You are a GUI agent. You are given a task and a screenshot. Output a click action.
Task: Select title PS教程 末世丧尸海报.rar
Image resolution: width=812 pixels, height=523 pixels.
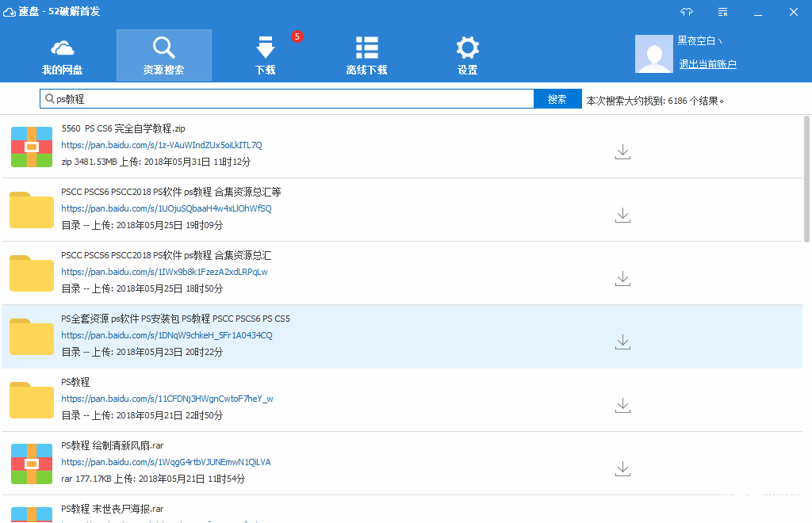(x=113, y=509)
